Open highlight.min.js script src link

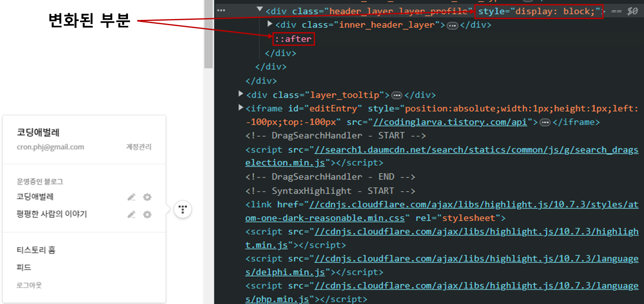[442, 238]
